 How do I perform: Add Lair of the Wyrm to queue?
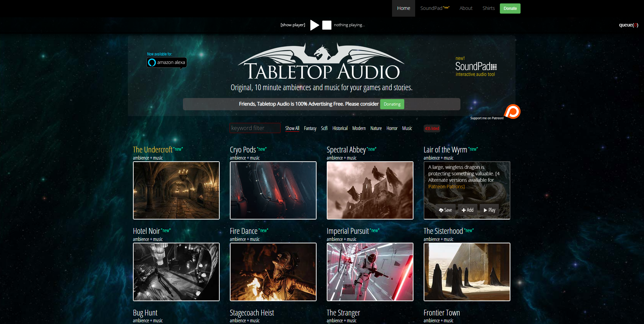tap(468, 210)
